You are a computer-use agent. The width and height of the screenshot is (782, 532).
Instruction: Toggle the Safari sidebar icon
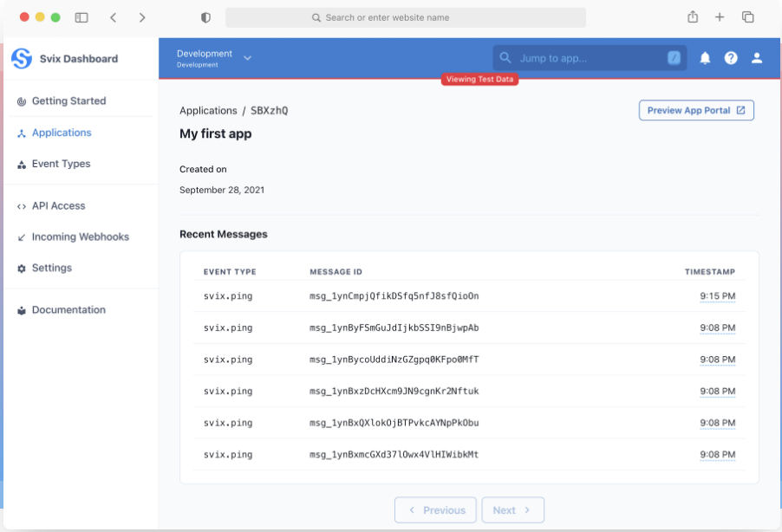[81, 17]
